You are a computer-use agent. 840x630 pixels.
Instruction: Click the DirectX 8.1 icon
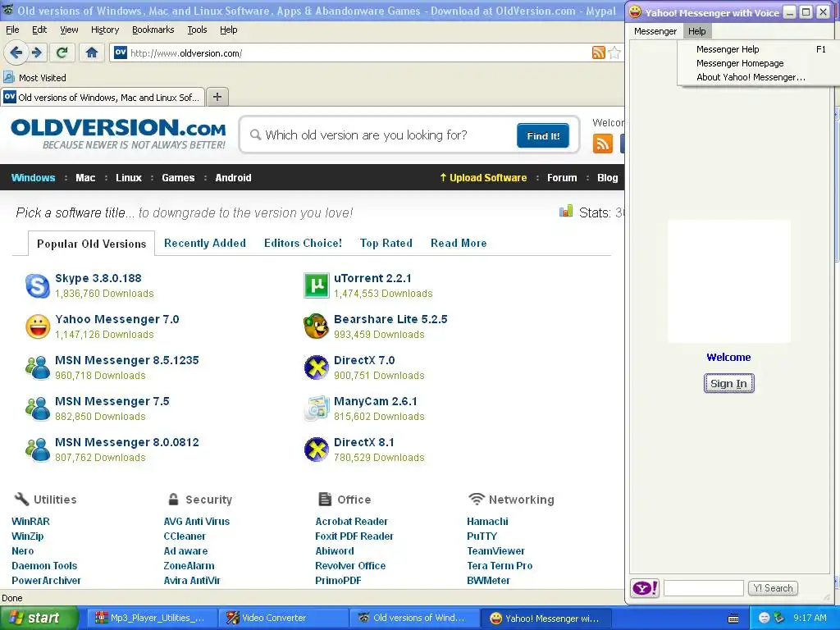click(316, 450)
